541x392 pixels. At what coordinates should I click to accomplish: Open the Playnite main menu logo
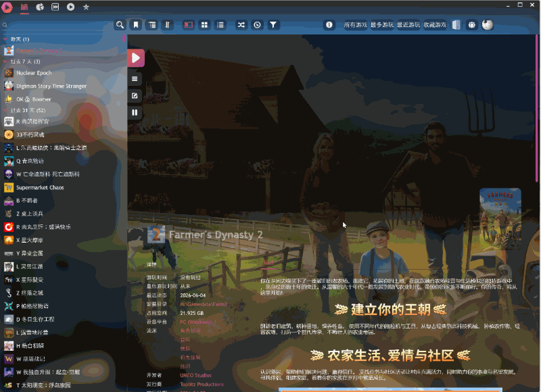point(7,7)
